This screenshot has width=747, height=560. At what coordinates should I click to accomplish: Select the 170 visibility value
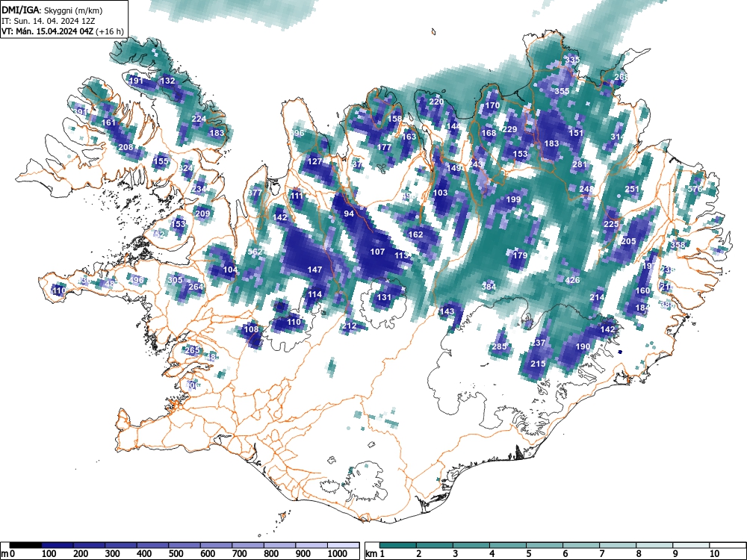point(492,105)
